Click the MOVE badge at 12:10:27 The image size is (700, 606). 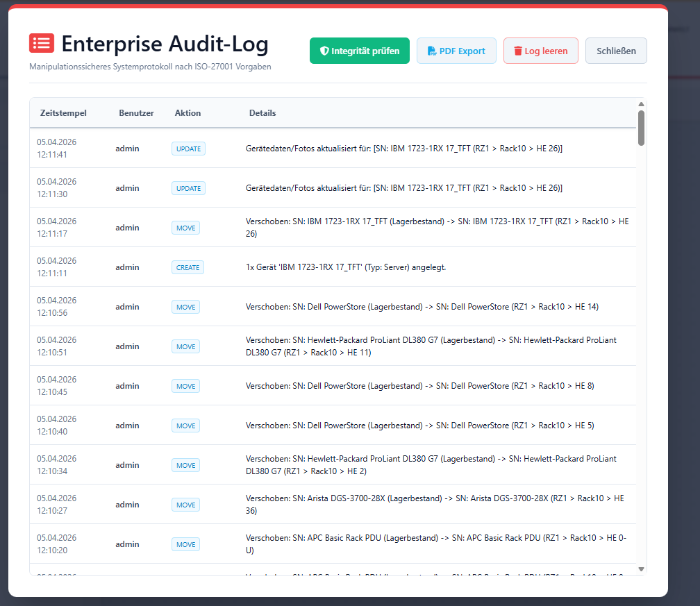(185, 505)
